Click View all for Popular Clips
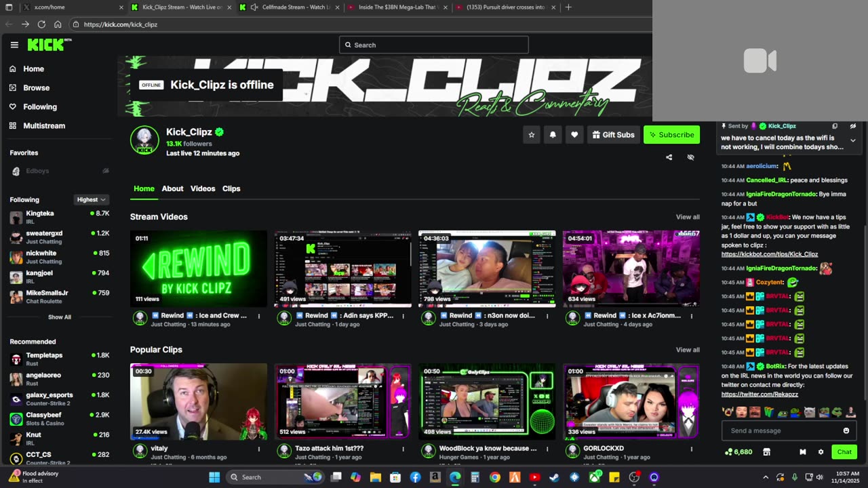868x488 pixels. pyautogui.click(x=688, y=350)
